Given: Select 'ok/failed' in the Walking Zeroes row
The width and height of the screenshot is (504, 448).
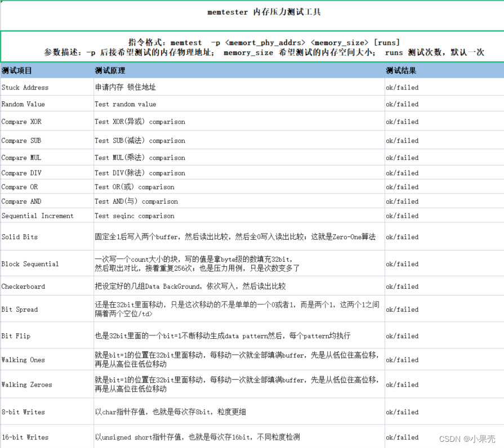Looking at the screenshot, I should pos(402,385).
